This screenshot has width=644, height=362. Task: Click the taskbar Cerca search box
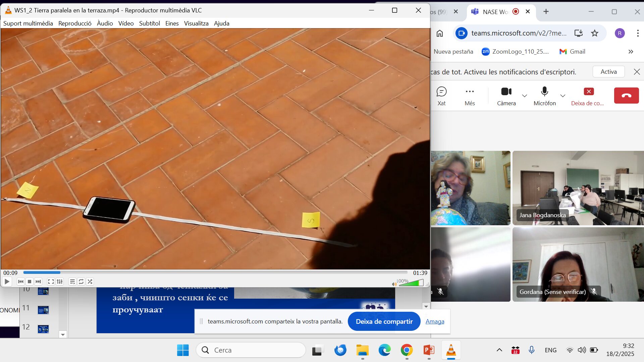[x=251, y=350]
